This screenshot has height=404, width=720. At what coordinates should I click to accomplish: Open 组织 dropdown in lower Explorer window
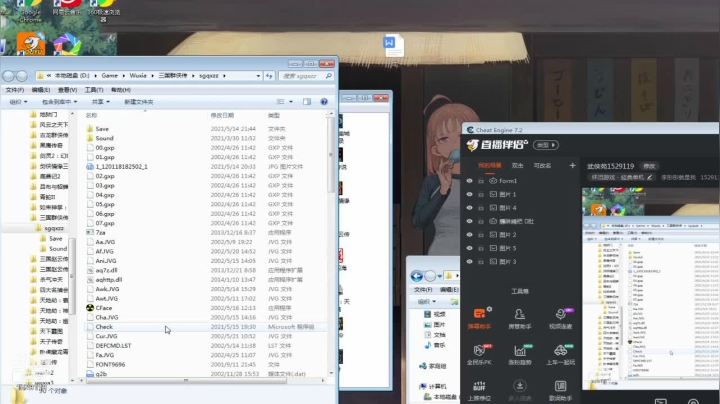tap(427, 302)
